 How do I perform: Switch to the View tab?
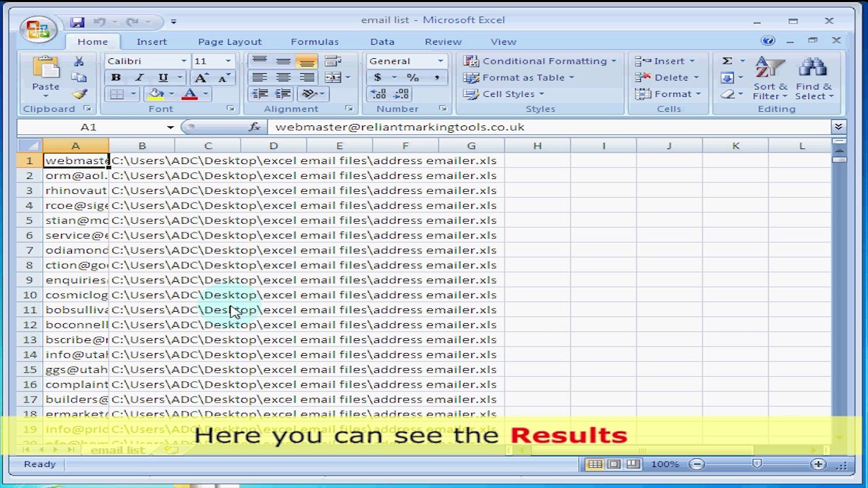pyautogui.click(x=503, y=41)
